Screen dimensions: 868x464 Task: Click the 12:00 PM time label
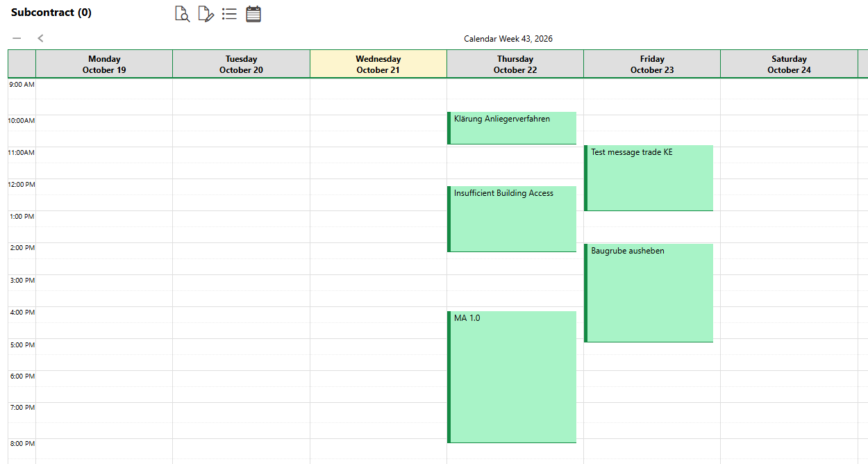21,185
